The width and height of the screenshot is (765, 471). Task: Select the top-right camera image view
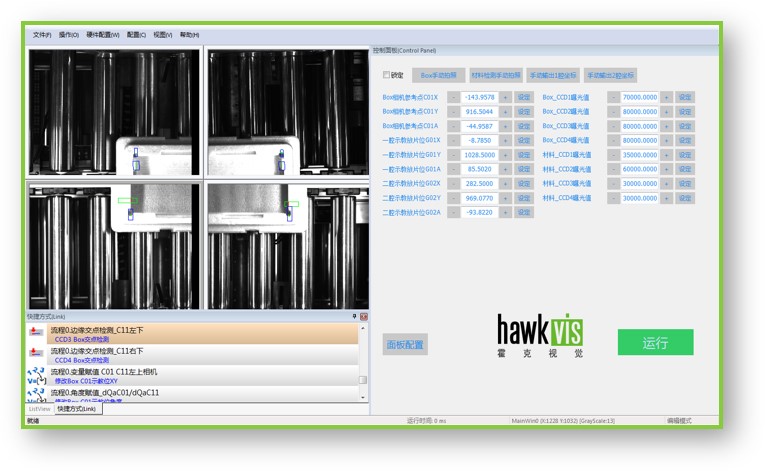point(288,112)
